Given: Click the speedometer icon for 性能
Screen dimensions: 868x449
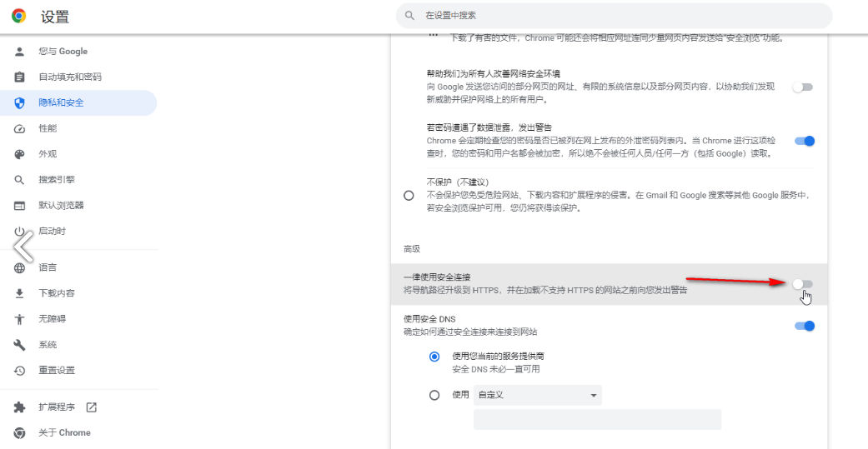Looking at the screenshot, I should (19, 128).
